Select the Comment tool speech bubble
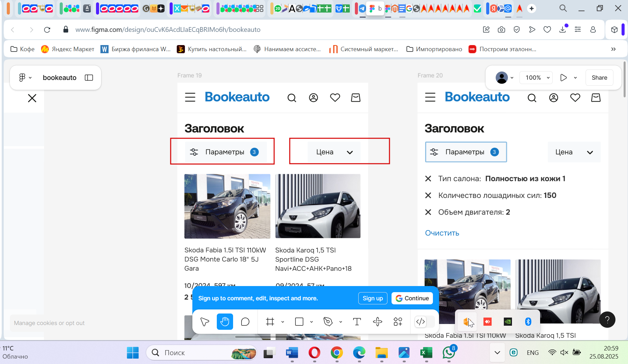The height and width of the screenshot is (364, 628). (245, 322)
